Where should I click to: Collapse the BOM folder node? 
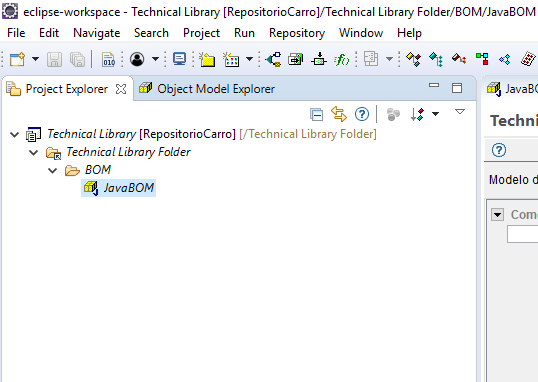point(52,170)
